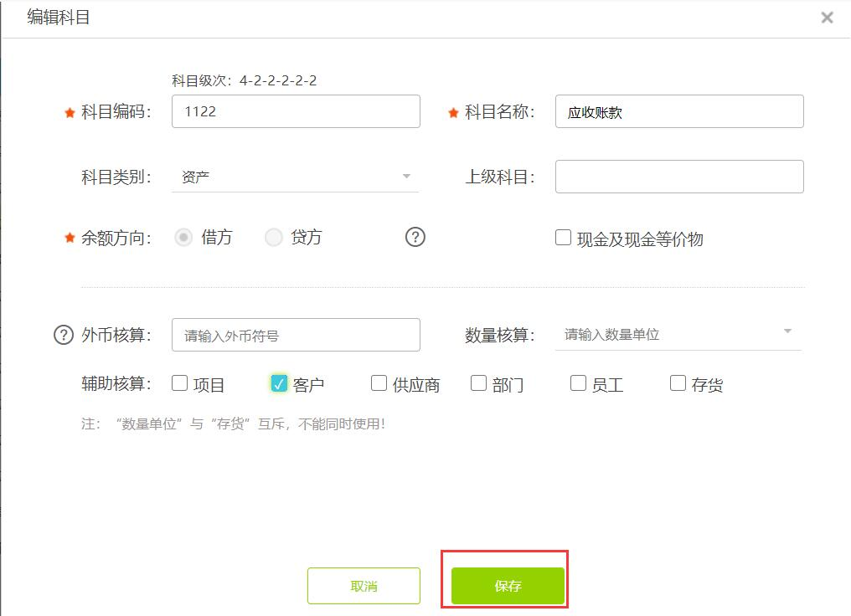Click the empty 上级科目 input field
Screen dimensions: 851x616
pos(679,176)
